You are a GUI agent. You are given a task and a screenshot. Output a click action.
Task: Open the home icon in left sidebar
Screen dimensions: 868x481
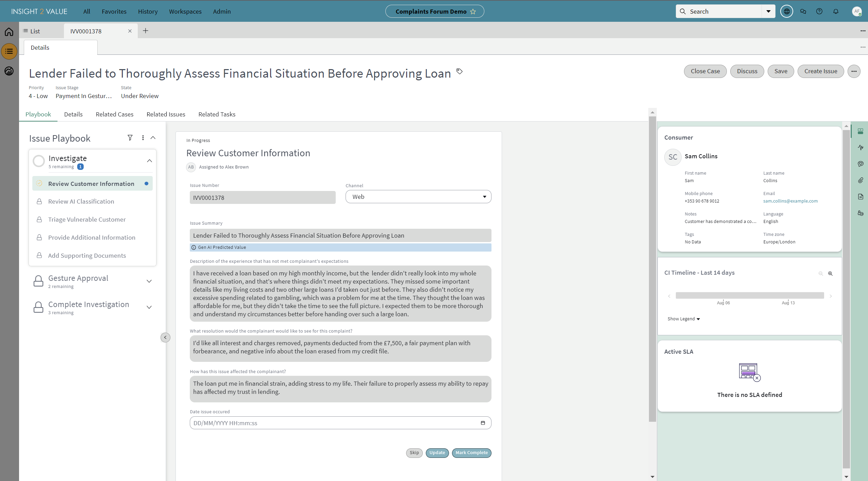[x=9, y=32]
